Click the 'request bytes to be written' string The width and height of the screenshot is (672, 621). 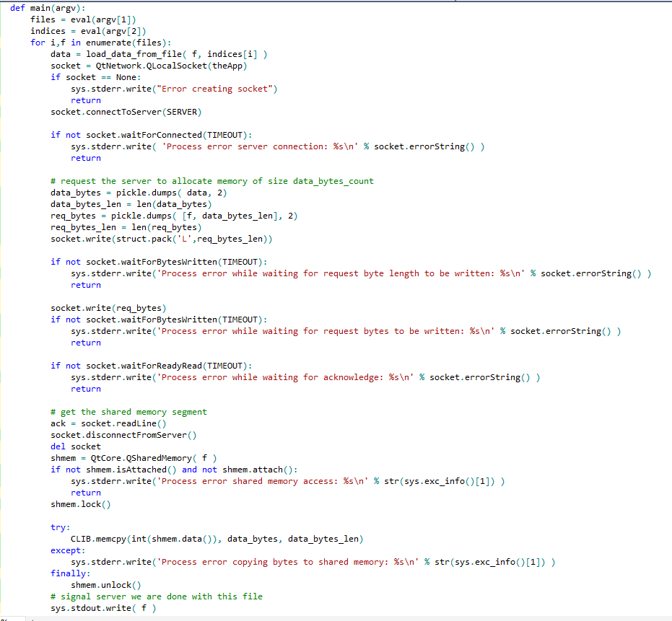click(326, 331)
